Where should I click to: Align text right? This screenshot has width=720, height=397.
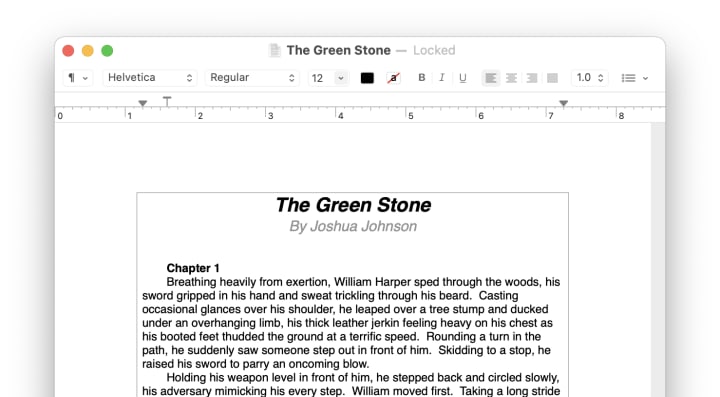click(532, 78)
